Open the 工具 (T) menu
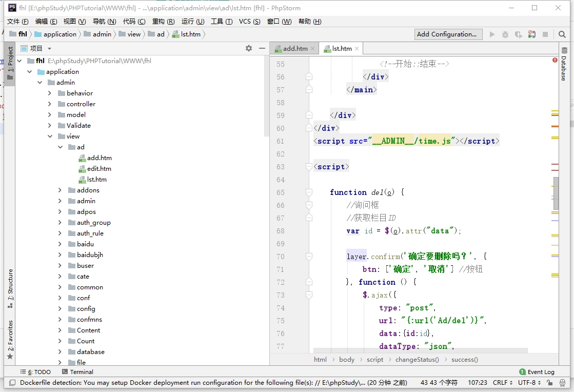This screenshot has height=392, width=574. click(221, 21)
